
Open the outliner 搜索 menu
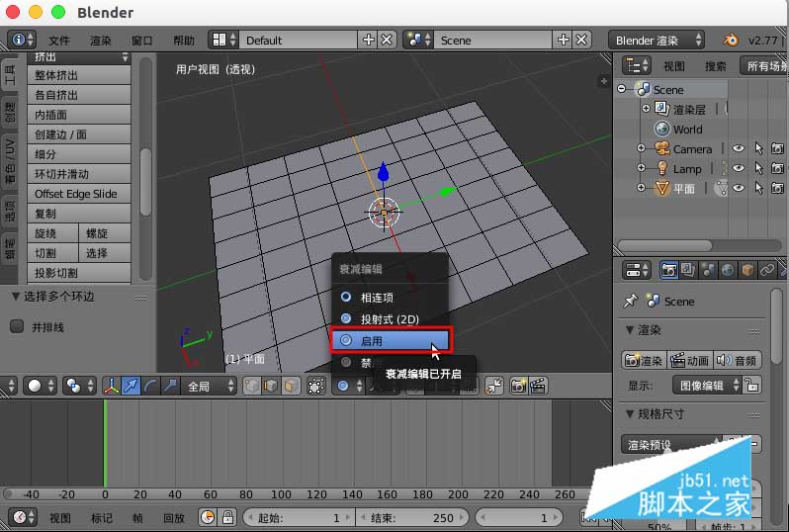715,66
